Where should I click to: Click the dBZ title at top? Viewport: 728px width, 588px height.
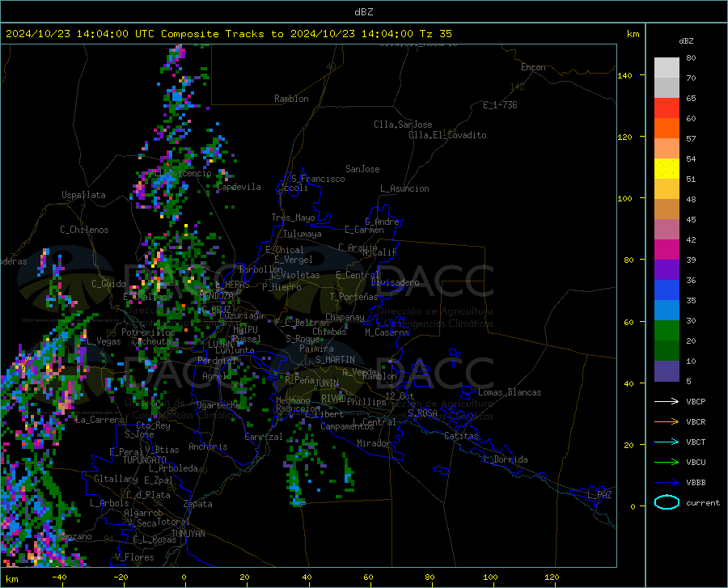coord(363,12)
